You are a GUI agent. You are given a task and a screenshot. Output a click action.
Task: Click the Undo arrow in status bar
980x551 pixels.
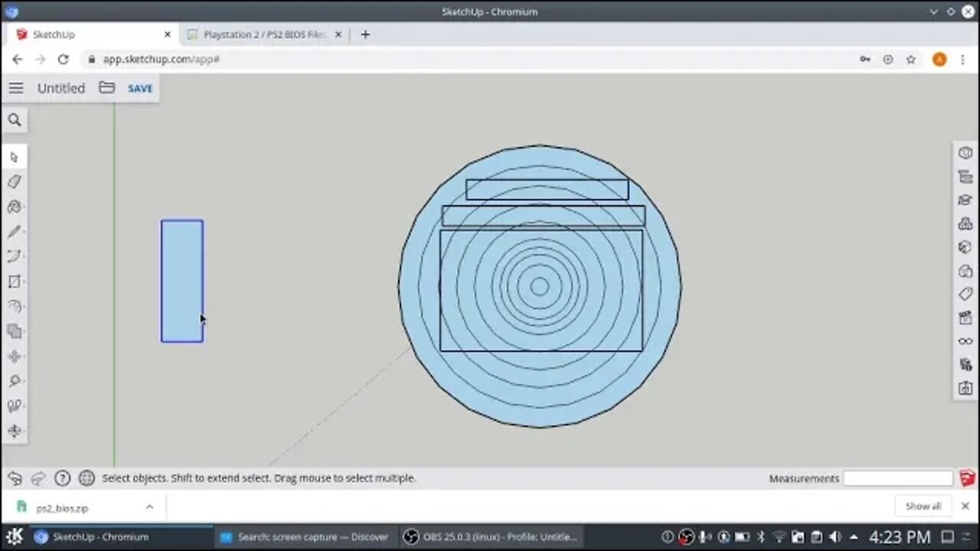point(15,478)
